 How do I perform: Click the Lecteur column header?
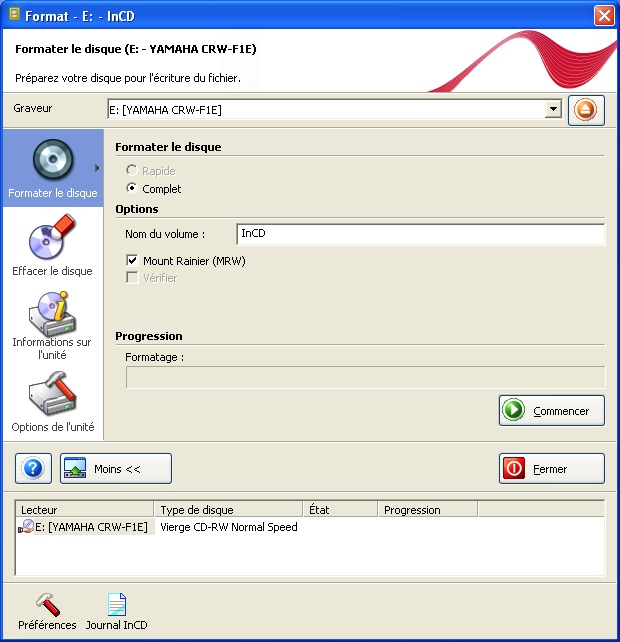pyautogui.click(x=85, y=510)
